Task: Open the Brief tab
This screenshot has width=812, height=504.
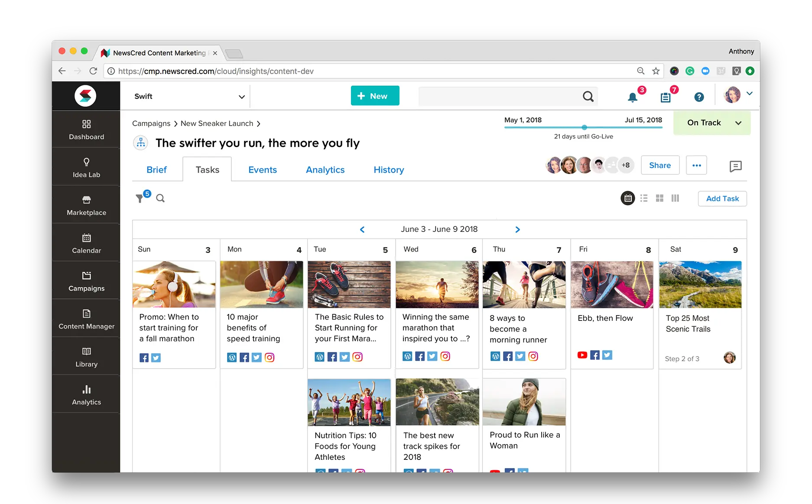Action: (x=156, y=170)
